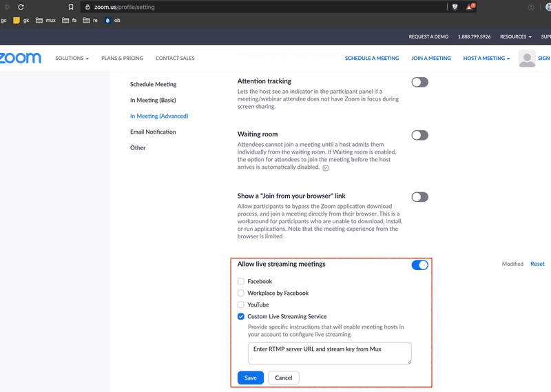Open Email Notification settings section

coord(153,132)
